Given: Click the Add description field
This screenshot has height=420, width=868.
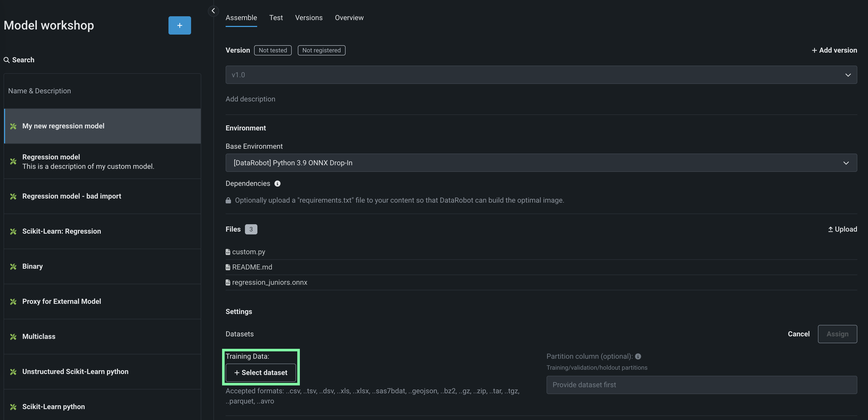Looking at the screenshot, I should 250,99.
